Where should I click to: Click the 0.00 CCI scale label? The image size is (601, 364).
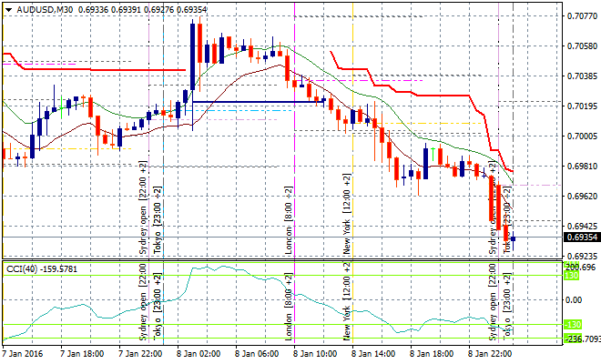tap(572, 299)
